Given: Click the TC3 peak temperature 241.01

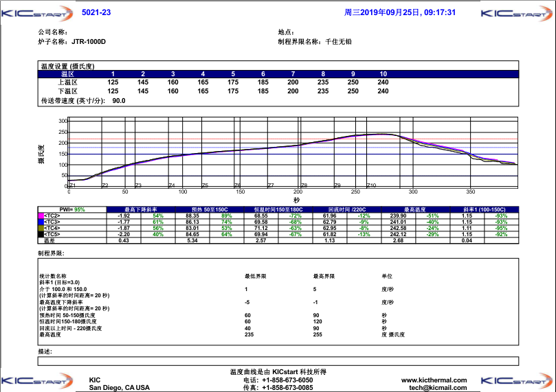Looking at the screenshot, I should 398,222.
